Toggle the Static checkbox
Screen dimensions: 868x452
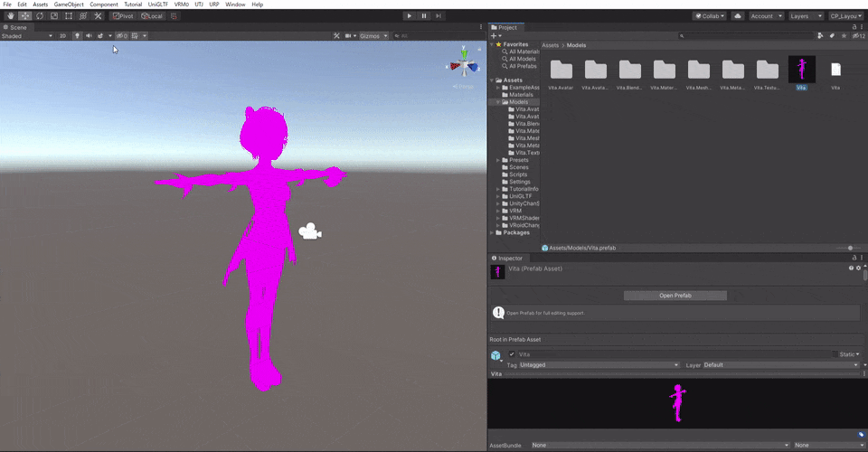tap(835, 354)
